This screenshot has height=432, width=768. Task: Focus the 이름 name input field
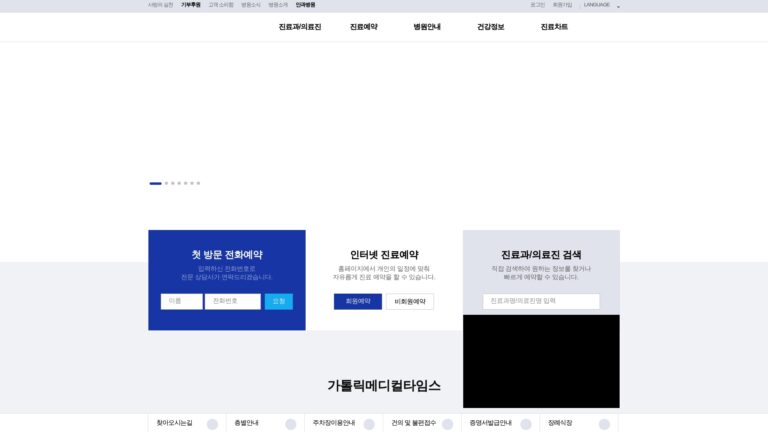[x=181, y=301]
